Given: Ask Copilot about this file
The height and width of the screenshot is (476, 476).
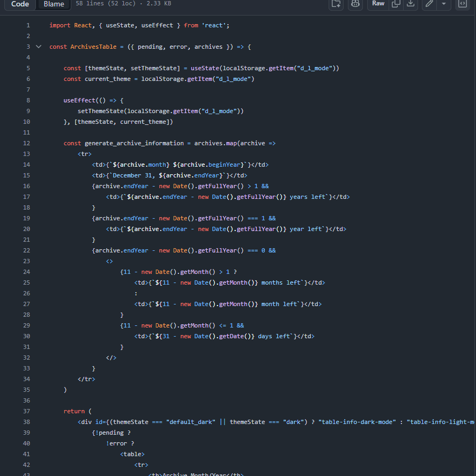Looking at the screenshot, I should pos(355,4).
